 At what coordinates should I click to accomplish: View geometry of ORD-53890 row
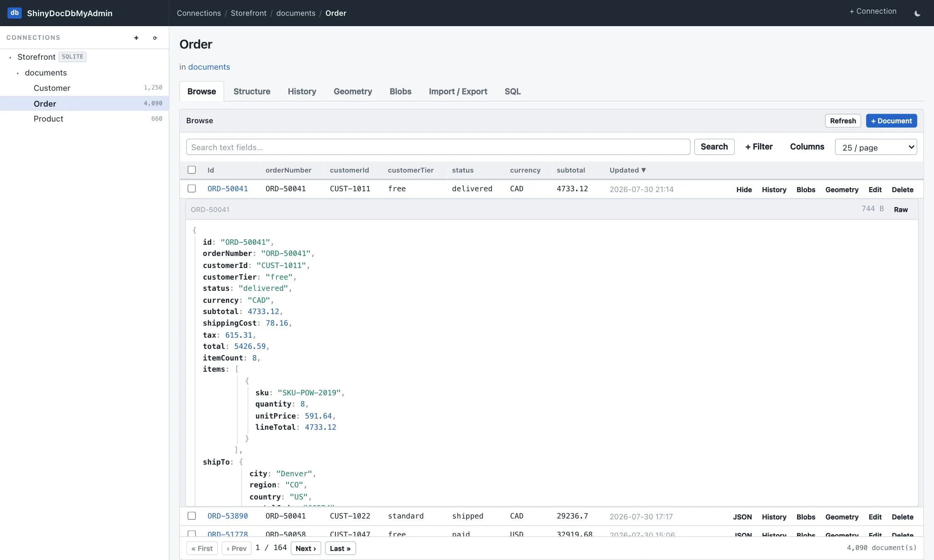(x=842, y=517)
